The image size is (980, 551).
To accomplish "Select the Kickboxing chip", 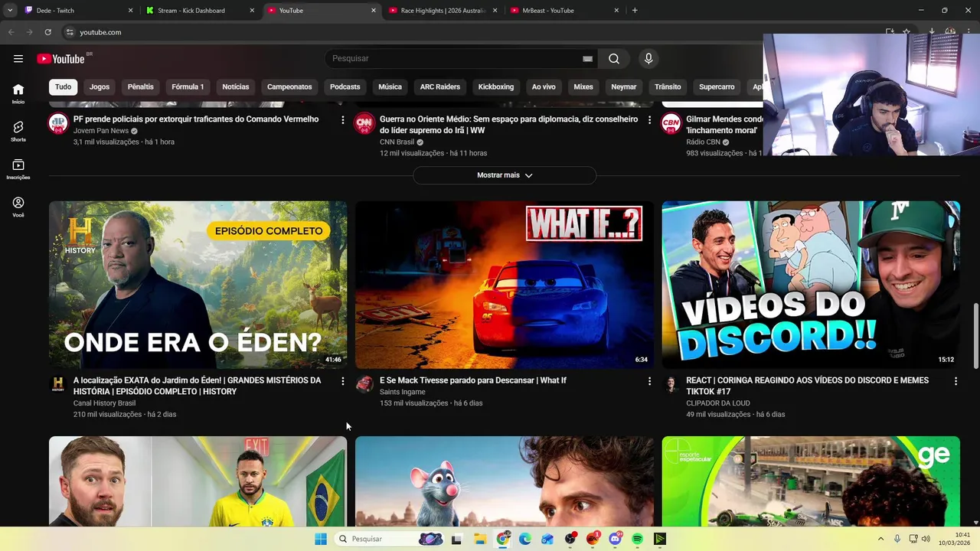I will click(496, 87).
